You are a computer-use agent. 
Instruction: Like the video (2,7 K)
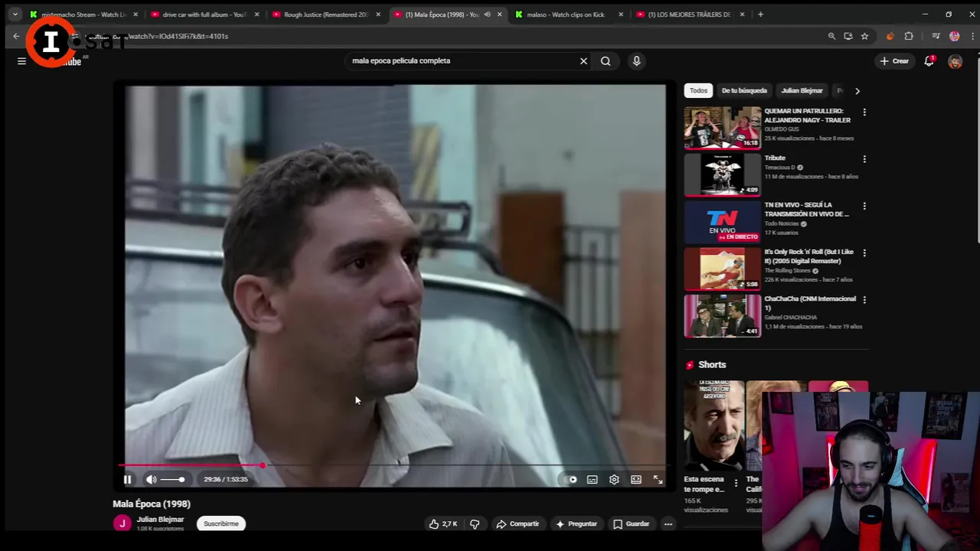[443, 524]
